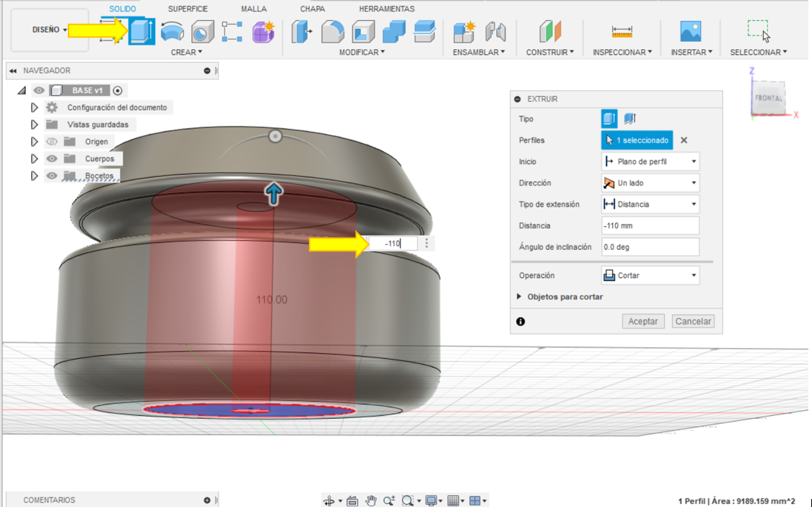Expand Configuración del documento node
The image size is (812, 507).
pos(34,108)
